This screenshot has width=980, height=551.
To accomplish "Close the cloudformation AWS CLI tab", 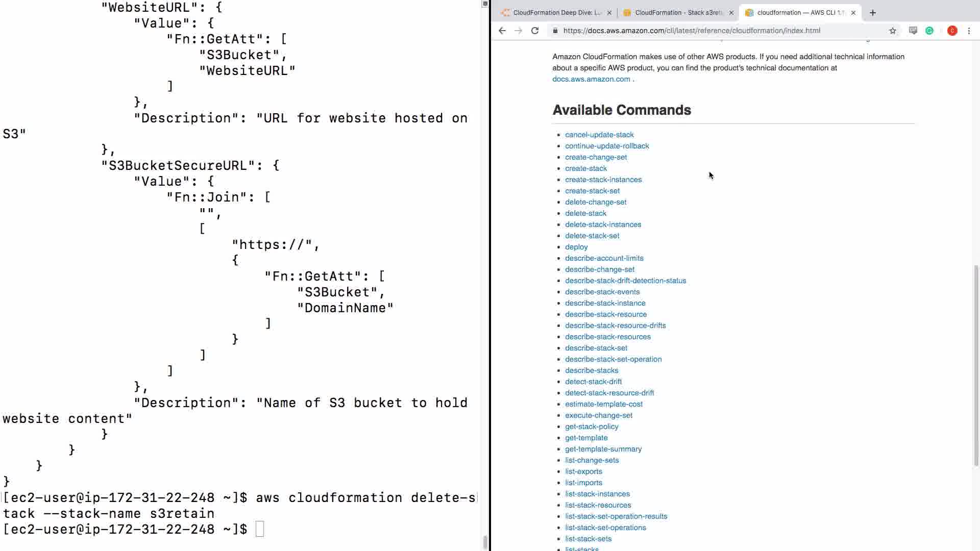I will (x=853, y=13).
